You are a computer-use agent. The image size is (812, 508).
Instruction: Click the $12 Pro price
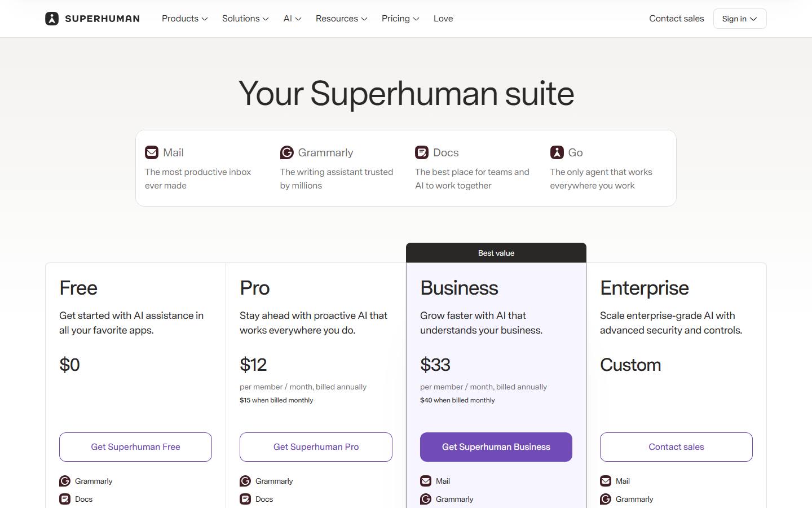tap(253, 365)
